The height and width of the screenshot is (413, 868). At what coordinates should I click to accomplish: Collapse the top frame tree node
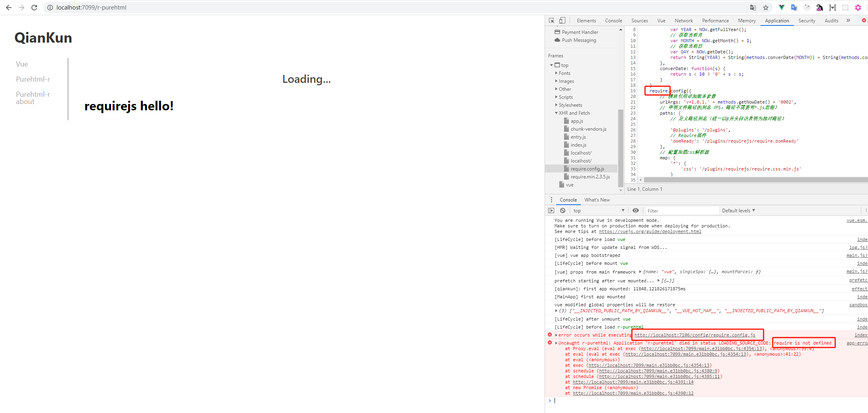(551, 65)
